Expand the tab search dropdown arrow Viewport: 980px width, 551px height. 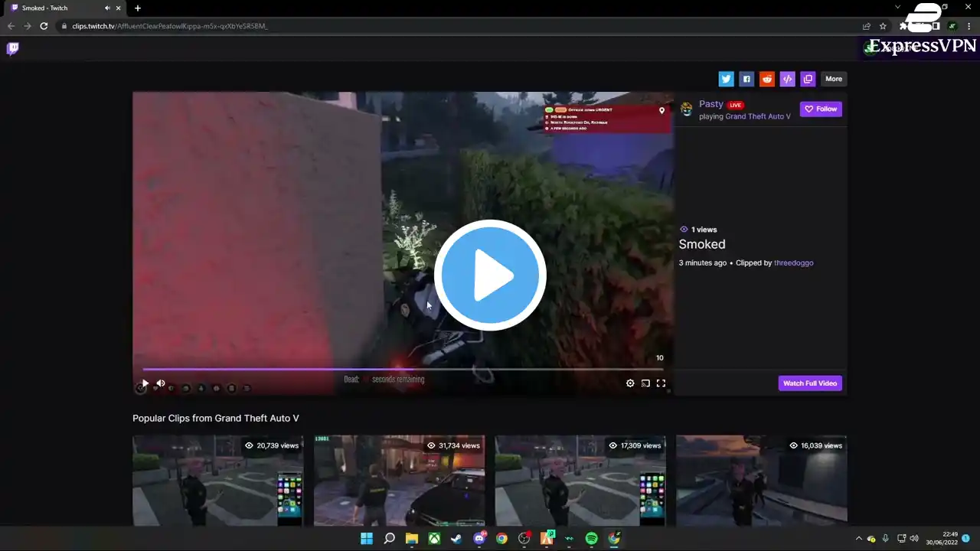[x=897, y=7]
